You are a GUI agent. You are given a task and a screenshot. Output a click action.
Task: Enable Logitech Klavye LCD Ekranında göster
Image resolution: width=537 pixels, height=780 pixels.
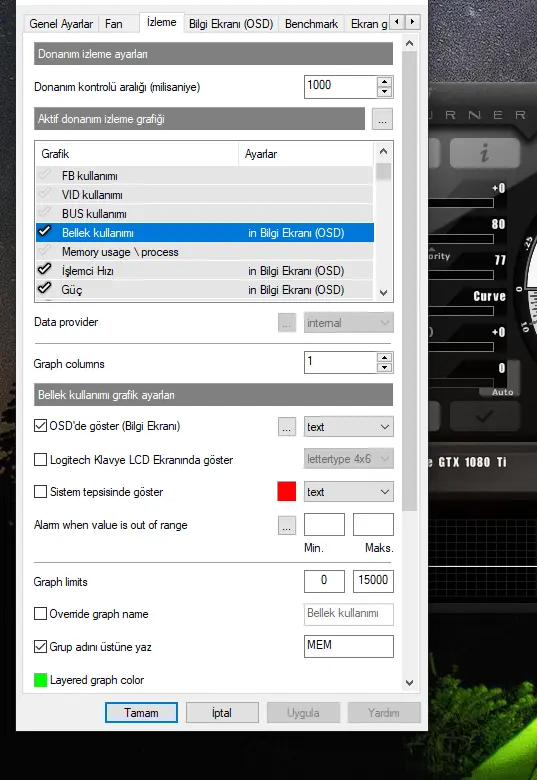pos(40,459)
